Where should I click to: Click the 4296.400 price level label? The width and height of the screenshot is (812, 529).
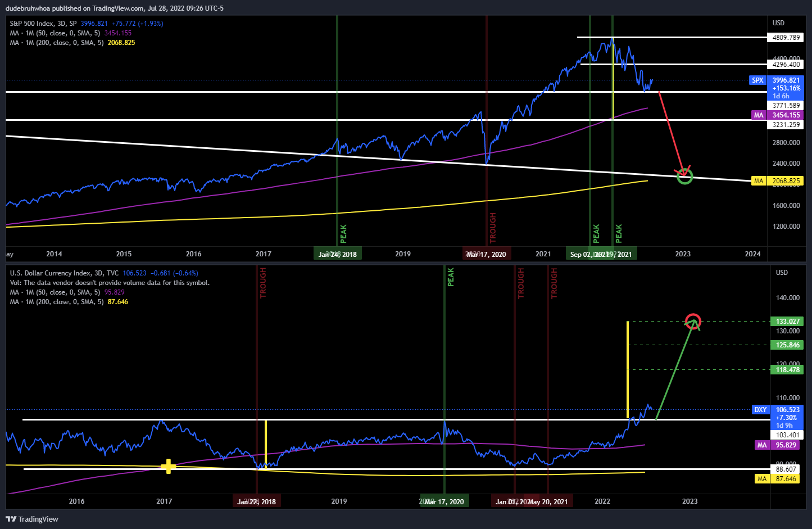click(x=786, y=65)
